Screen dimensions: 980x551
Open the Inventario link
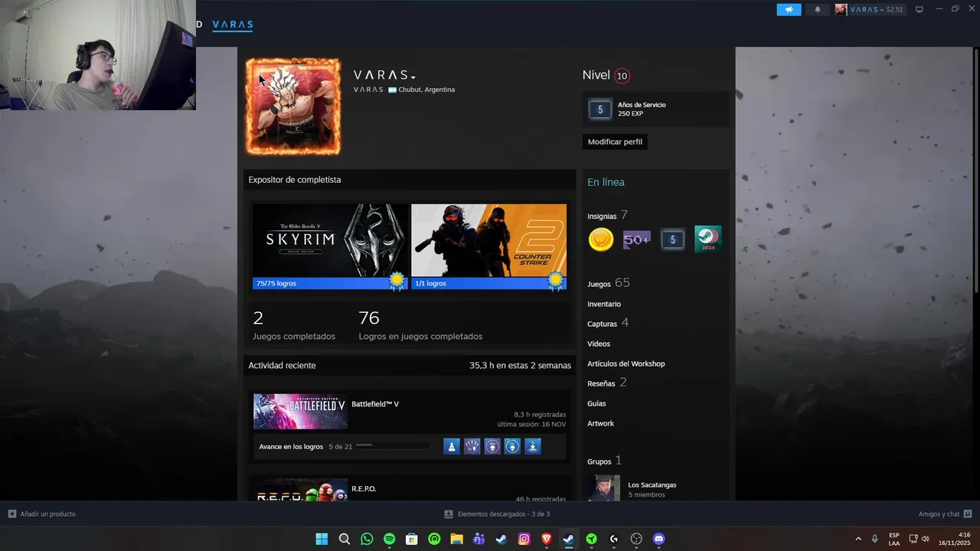point(604,304)
